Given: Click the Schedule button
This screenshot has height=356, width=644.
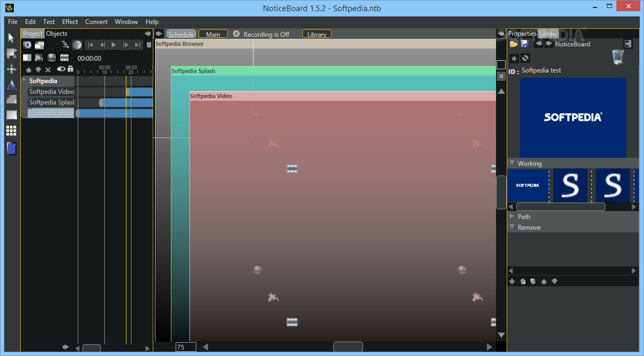Looking at the screenshot, I should click(181, 34).
